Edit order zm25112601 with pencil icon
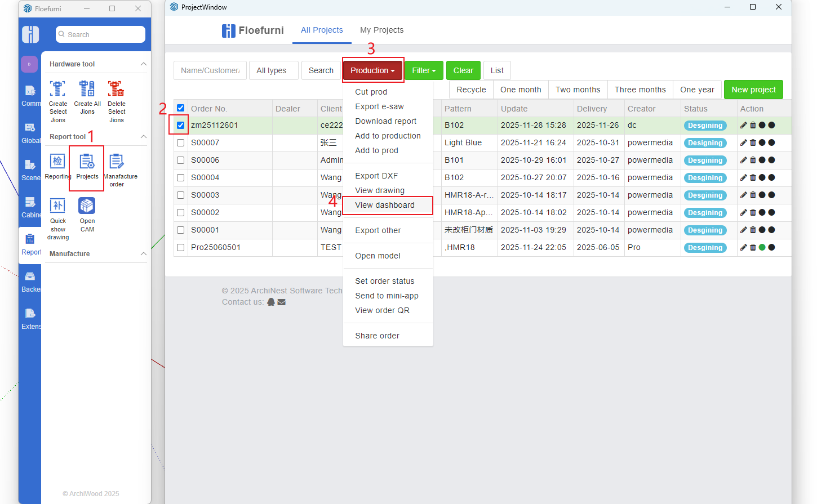Viewport: 817px width, 504px height. pyautogui.click(x=743, y=126)
